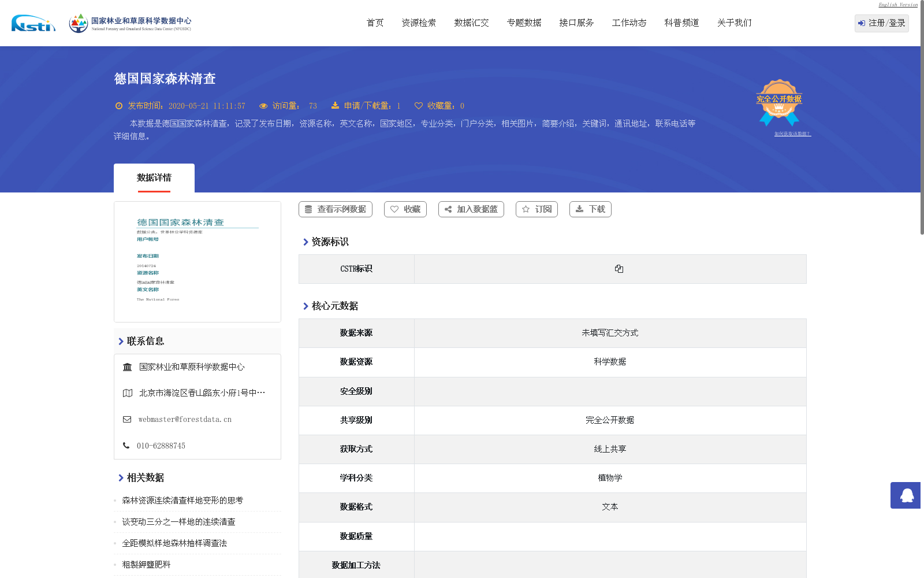This screenshot has width=924, height=578.
Task: Open the 关于我们 menu item
Action: [735, 23]
